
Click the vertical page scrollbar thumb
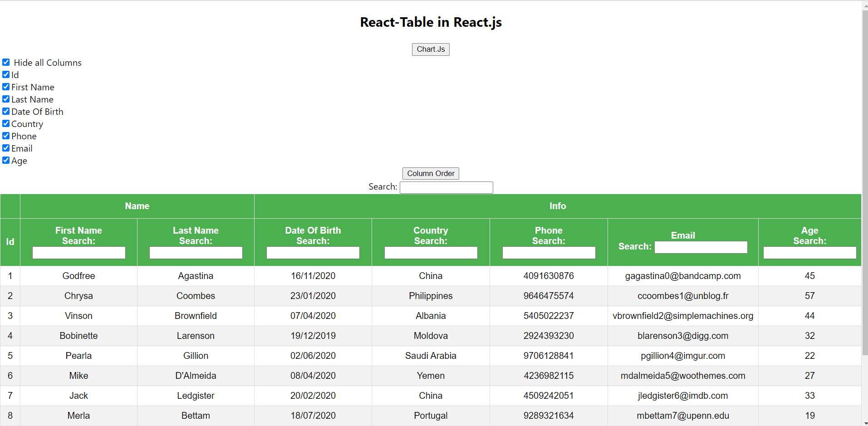point(865,183)
